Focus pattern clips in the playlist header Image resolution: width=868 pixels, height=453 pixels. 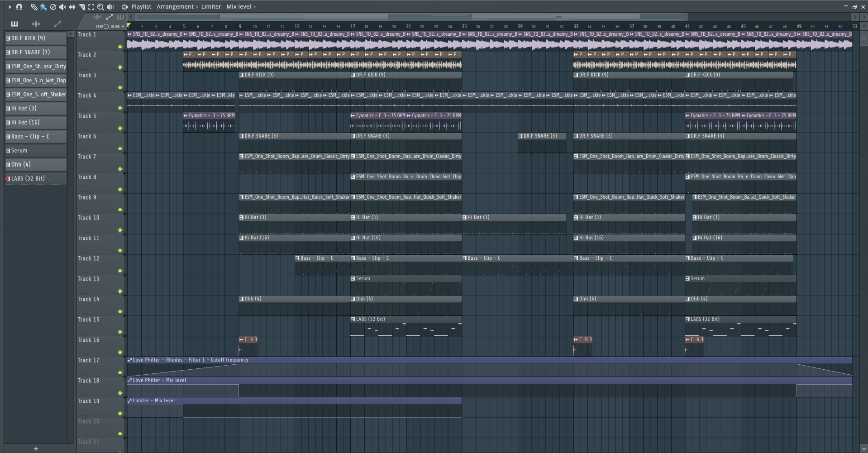[120, 17]
